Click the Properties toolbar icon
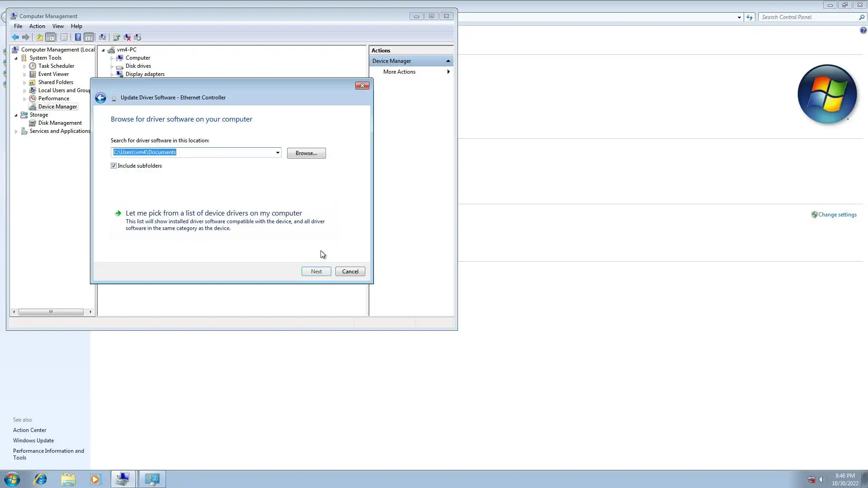Screen dimensions: 868x488 click(64, 38)
